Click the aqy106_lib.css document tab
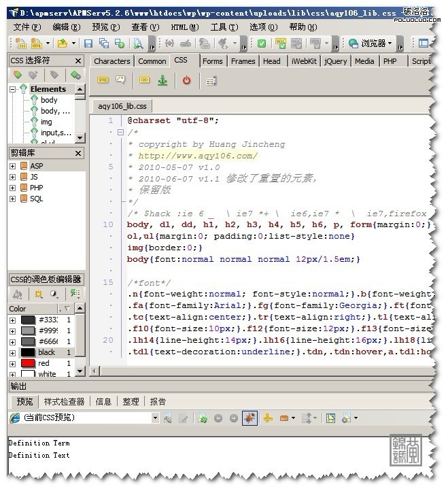The height and width of the screenshot is (491, 448). point(122,107)
